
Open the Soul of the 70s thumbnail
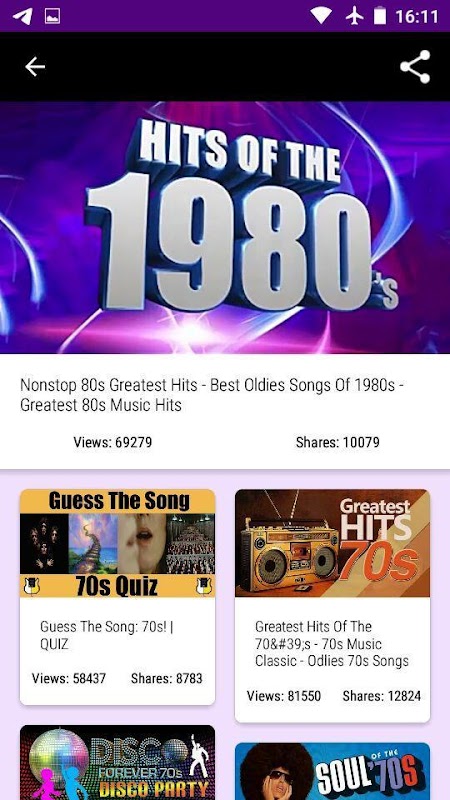point(332,771)
